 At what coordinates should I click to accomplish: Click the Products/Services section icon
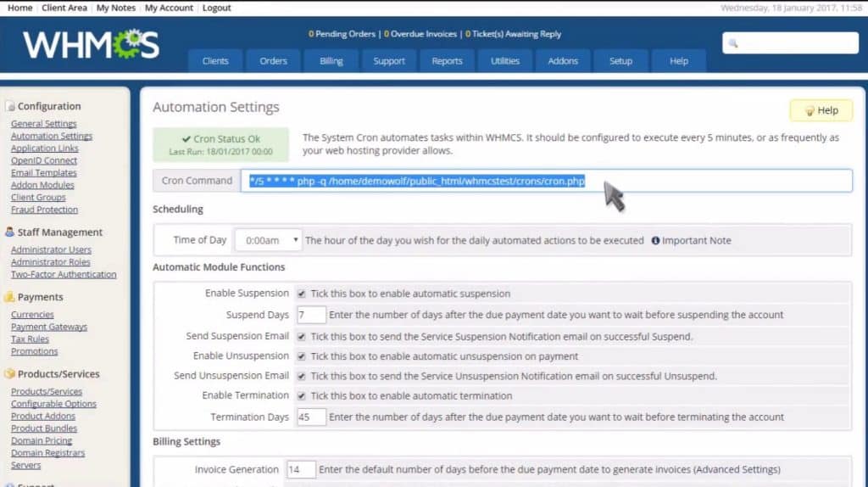coord(9,373)
